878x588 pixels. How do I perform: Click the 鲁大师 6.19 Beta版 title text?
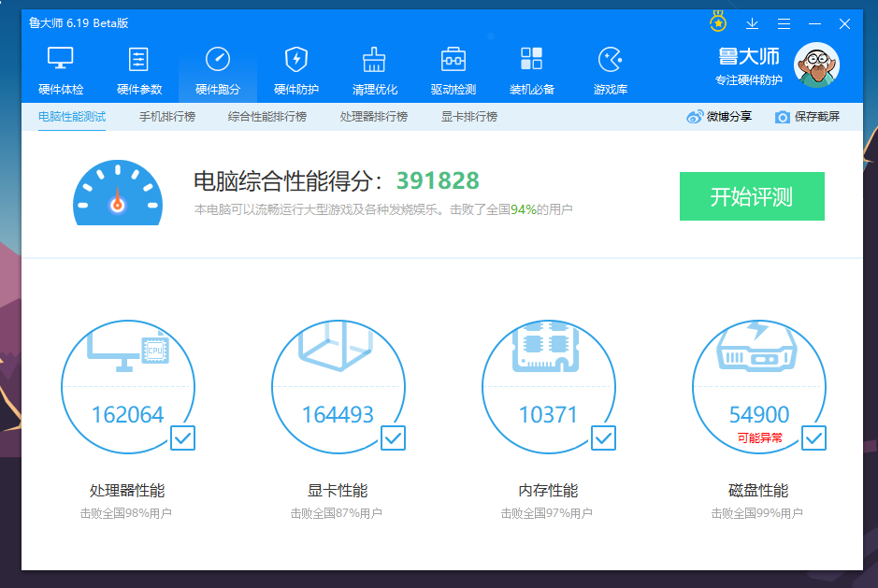click(79, 23)
